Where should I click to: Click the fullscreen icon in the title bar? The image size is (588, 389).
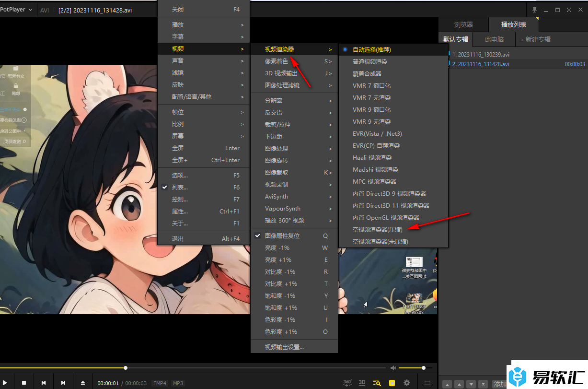tap(569, 10)
